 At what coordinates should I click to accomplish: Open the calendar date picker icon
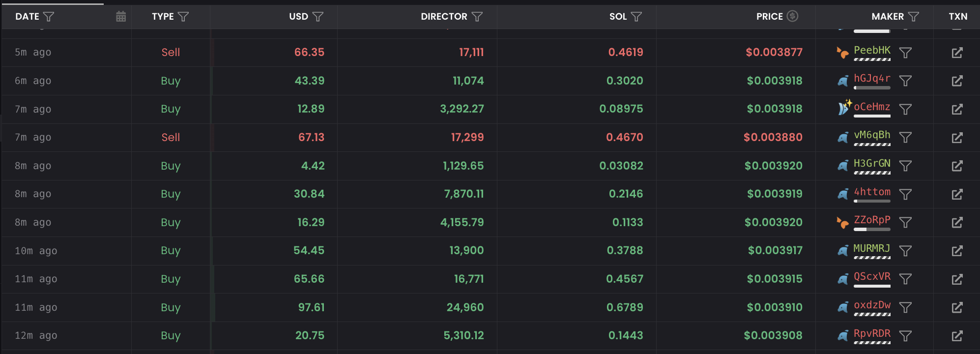pos(121,17)
